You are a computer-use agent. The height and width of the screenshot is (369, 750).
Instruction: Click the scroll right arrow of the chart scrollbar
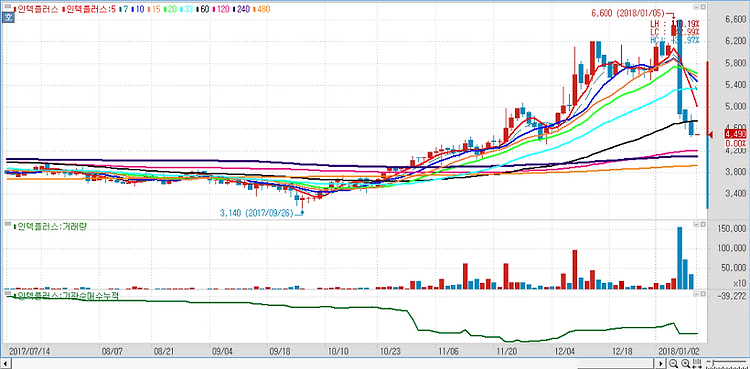661,364
